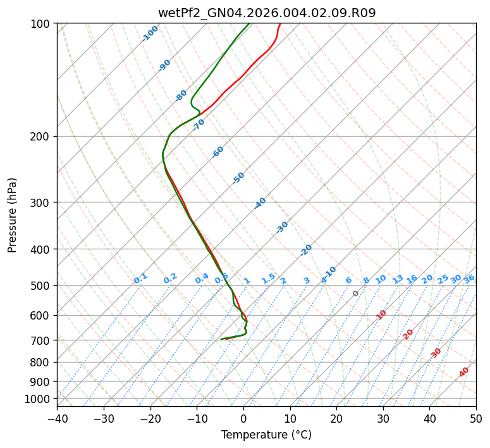Click the 0.1 mixing ratio label
The height and width of the screenshot is (448, 490).
140,278
